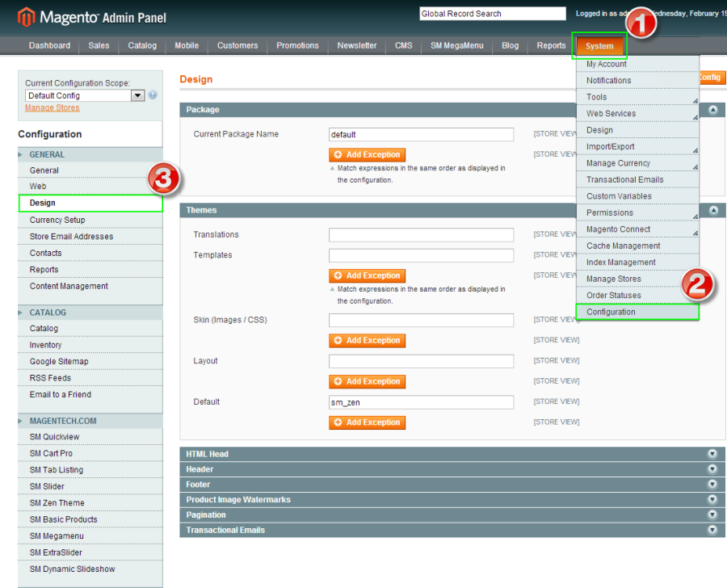Expand the Transactional Emails section arrow at the bottom
Screen dimensions: 727x588
pyautogui.click(x=712, y=530)
